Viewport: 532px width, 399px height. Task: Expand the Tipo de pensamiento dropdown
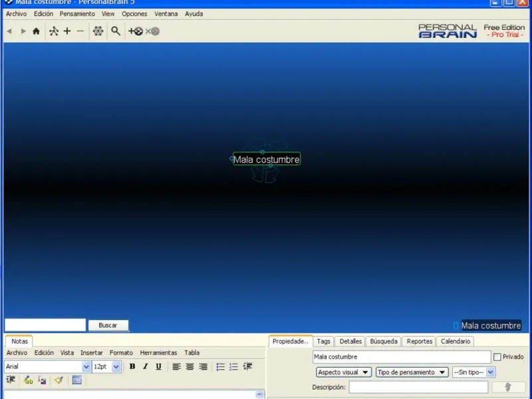[412, 372]
